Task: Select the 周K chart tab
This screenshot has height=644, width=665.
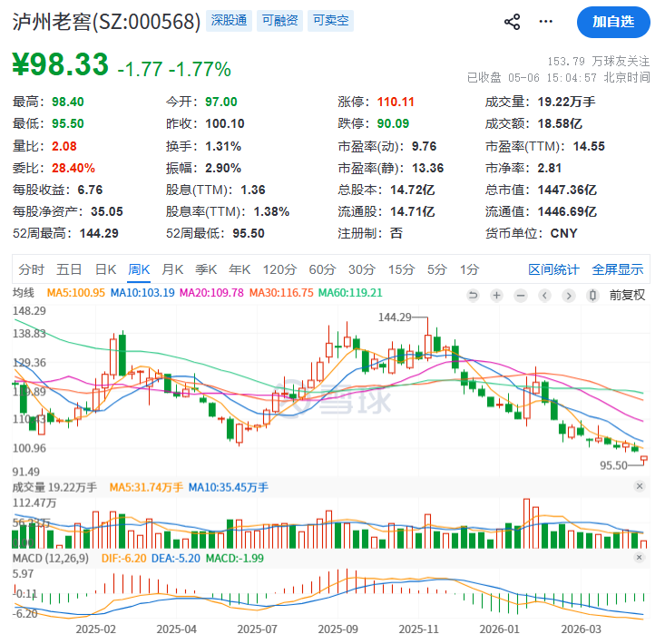Action: pos(139,269)
